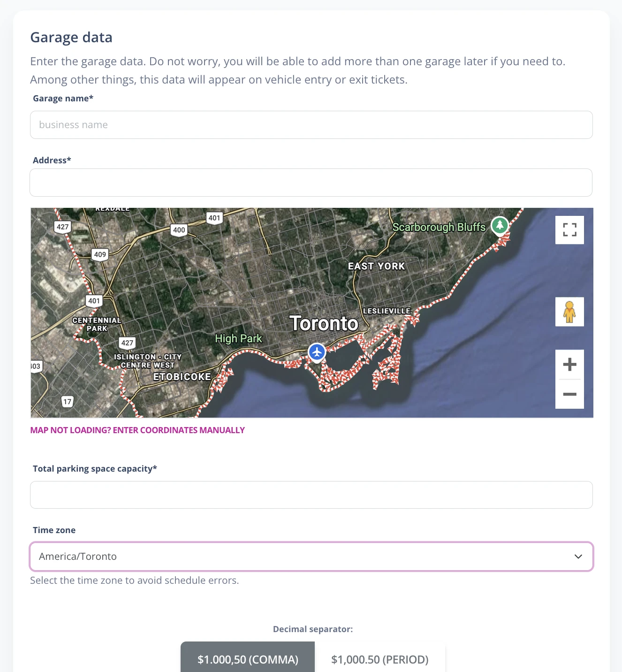622x672 pixels.
Task: Focus the Garage name input field
Action: pos(311,125)
